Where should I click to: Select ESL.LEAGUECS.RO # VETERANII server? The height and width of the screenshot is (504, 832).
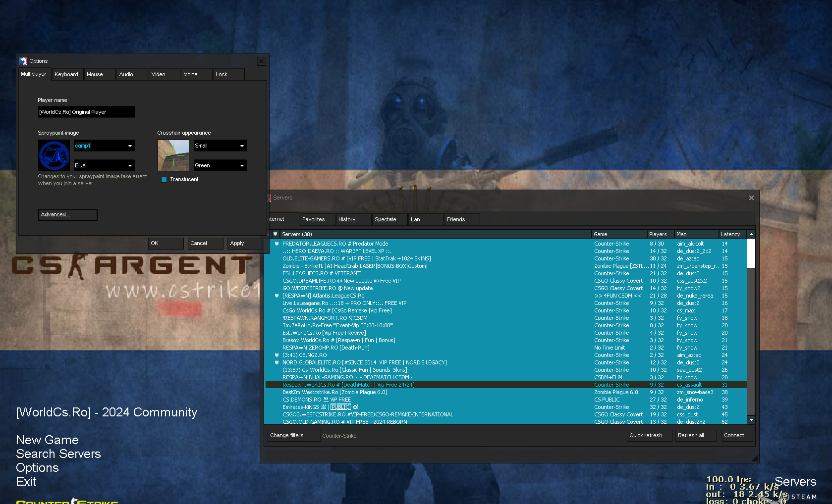click(505, 273)
